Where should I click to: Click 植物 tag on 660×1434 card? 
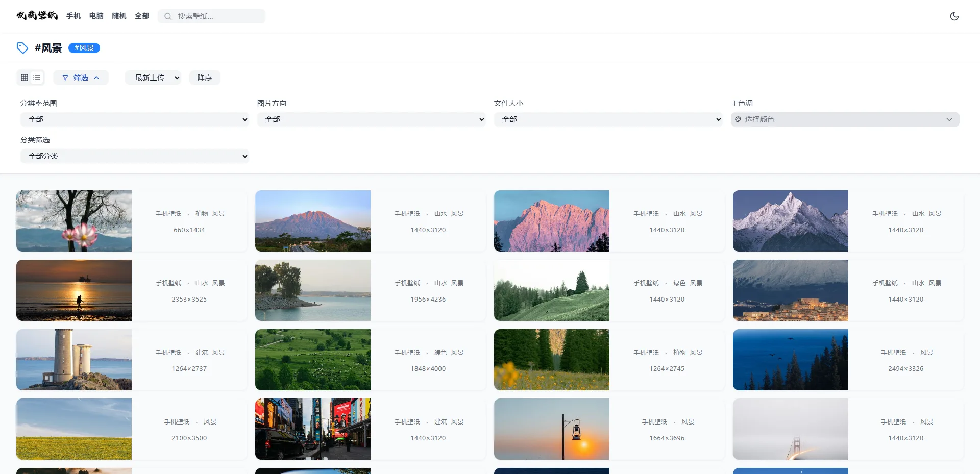pos(202,214)
